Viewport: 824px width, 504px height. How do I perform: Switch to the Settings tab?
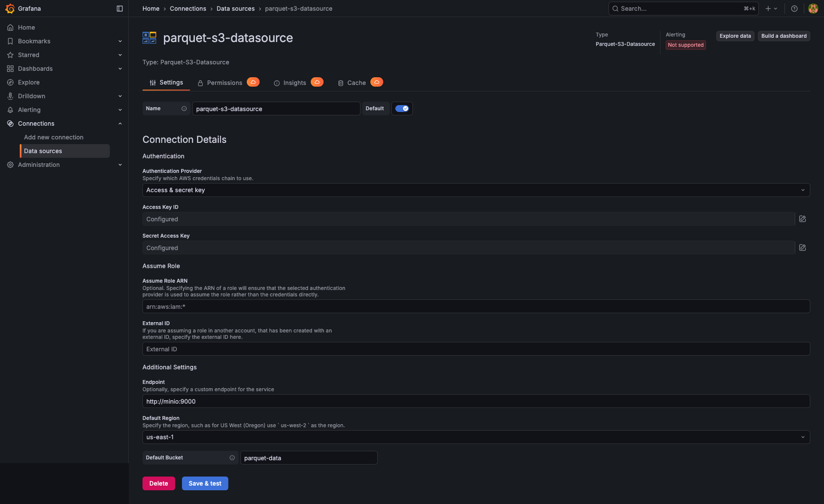click(166, 82)
